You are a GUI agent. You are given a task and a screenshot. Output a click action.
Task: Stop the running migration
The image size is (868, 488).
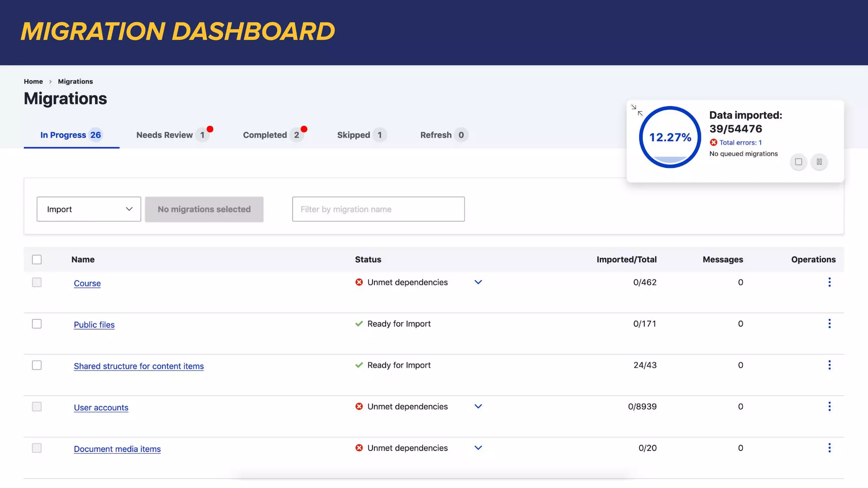[x=798, y=162]
